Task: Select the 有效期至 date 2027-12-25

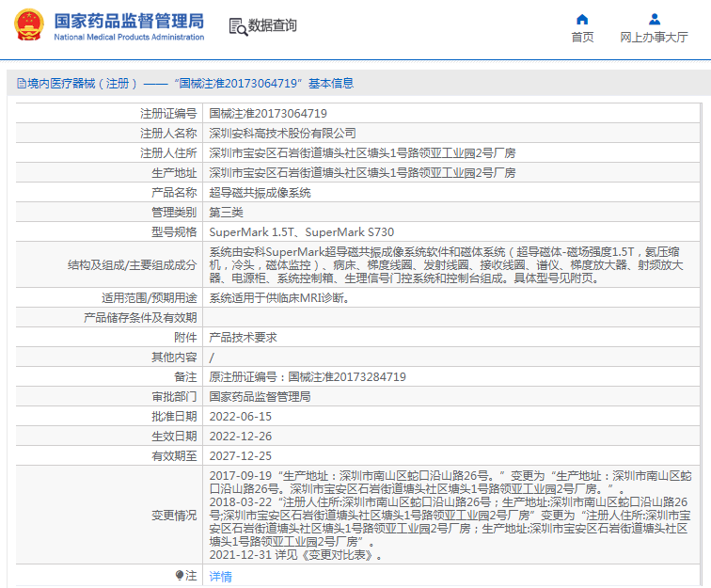Action: click(240, 455)
